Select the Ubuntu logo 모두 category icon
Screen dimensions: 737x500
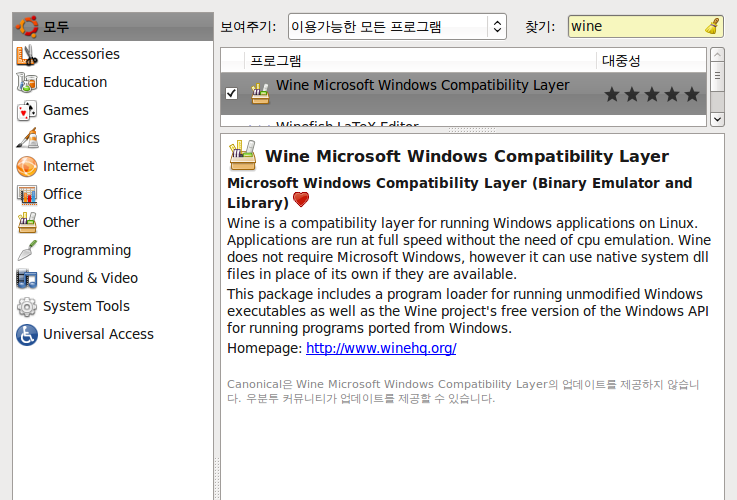27,26
